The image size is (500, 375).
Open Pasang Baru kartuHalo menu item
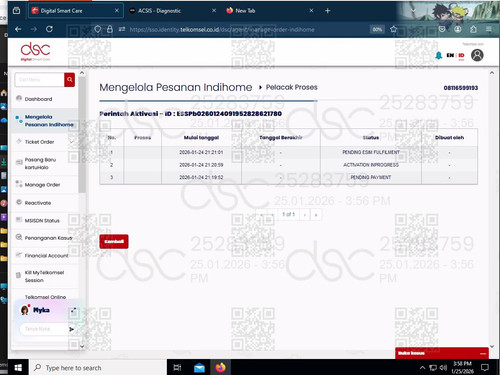click(x=40, y=163)
